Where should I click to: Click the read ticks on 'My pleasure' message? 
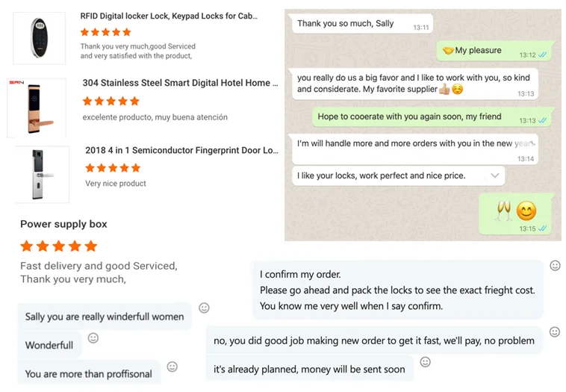click(544, 55)
